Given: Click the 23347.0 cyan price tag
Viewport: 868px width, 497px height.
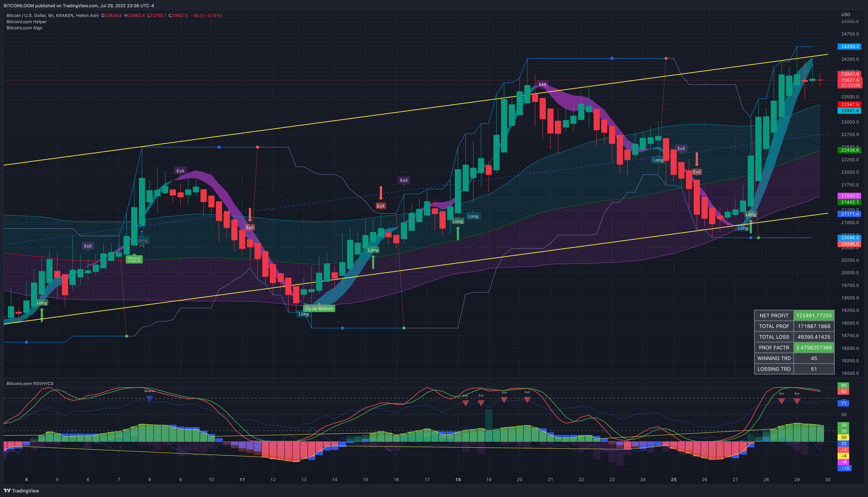Looking at the screenshot, I should pyautogui.click(x=850, y=111).
